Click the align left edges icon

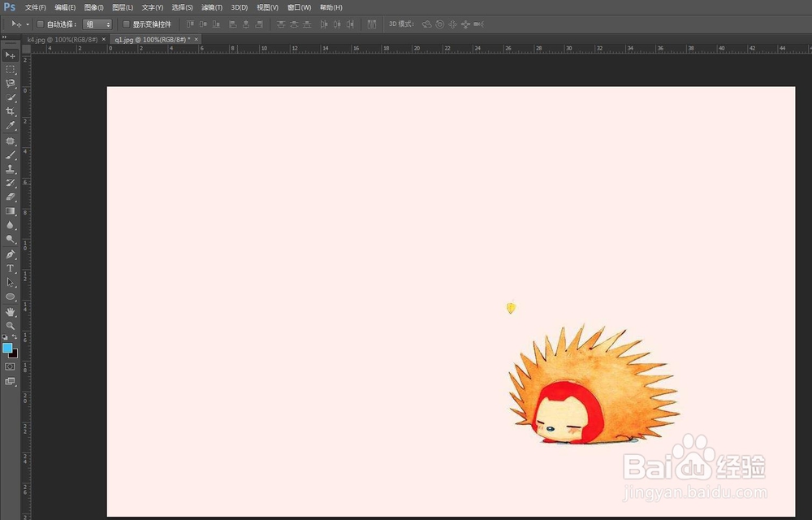pos(232,24)
